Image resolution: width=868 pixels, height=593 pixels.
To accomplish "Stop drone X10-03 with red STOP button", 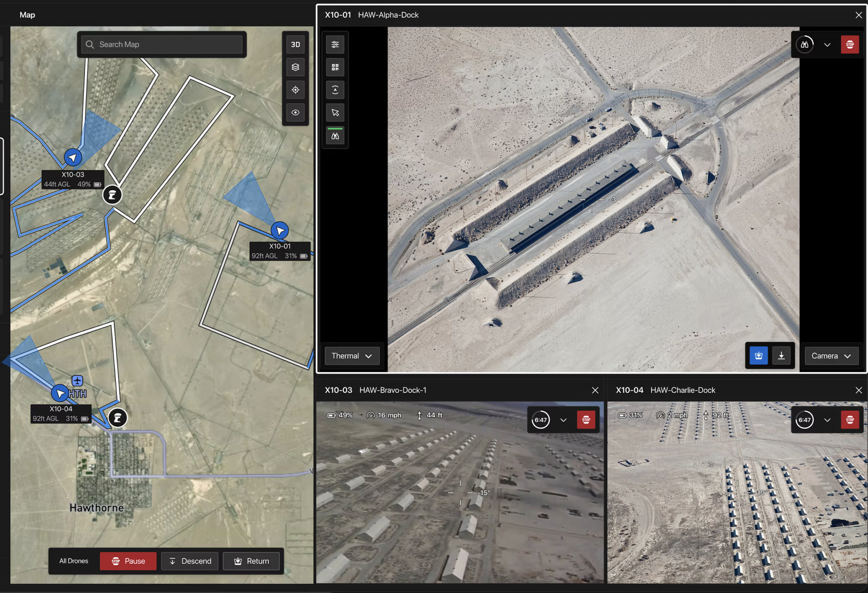I will pyautogui.click(x=586, y=420).
